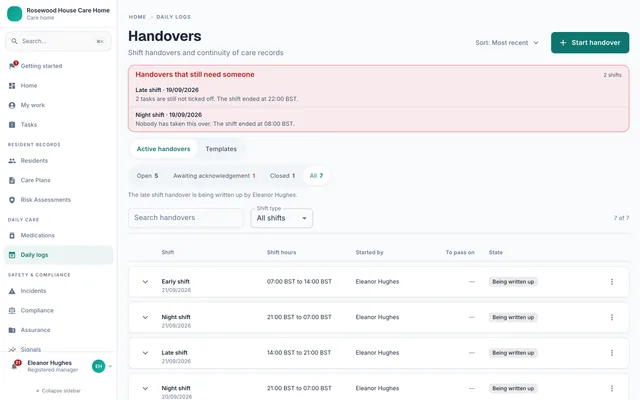Open Residents in sidebar
This screenshot has width=640, height=400.
[x=58, y=161]
